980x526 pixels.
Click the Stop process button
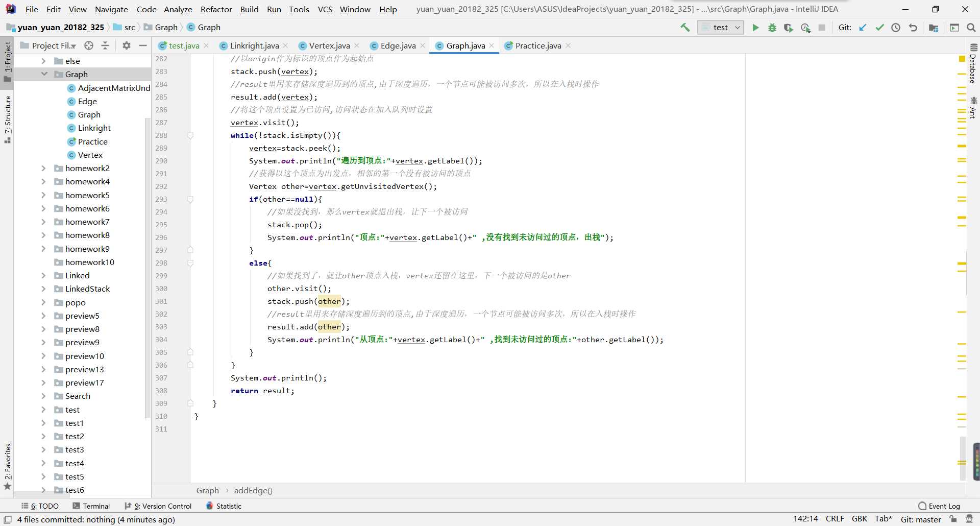coord(822,28)
